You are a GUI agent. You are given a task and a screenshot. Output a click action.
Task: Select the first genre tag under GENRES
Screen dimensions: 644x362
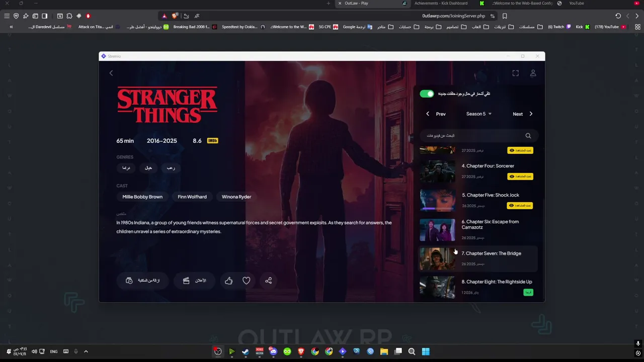coord(126,168)
